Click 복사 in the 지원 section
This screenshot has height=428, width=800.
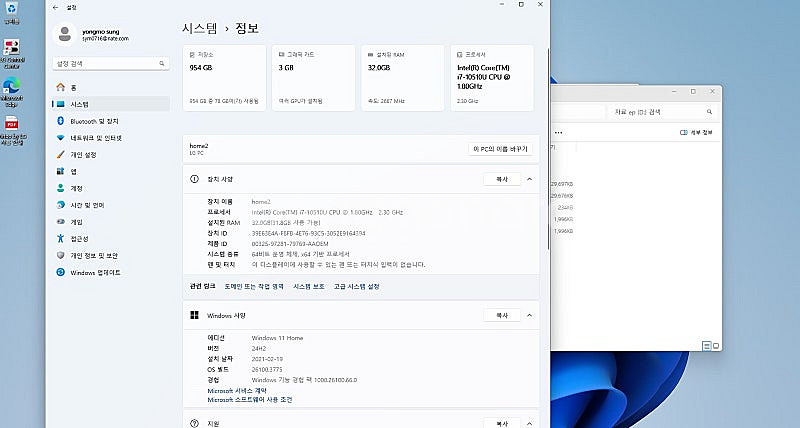[502, 423]
